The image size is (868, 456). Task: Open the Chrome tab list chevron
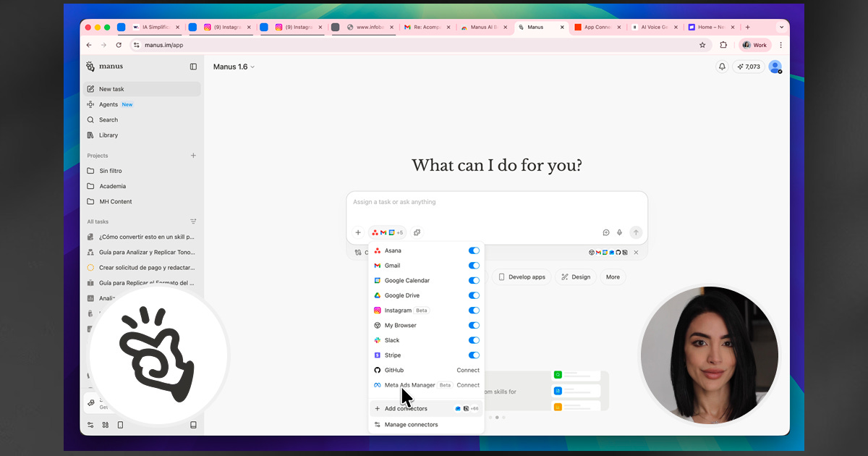tap(781, 27)
